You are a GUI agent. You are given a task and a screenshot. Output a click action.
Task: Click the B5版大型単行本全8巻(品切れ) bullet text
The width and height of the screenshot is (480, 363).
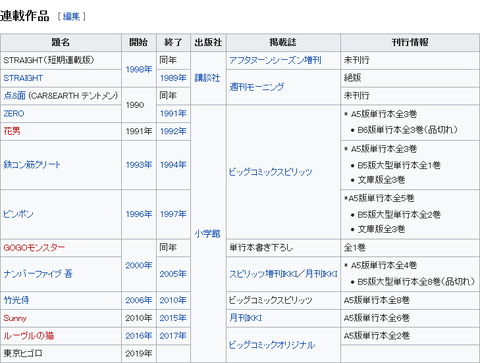click(416, 282)
